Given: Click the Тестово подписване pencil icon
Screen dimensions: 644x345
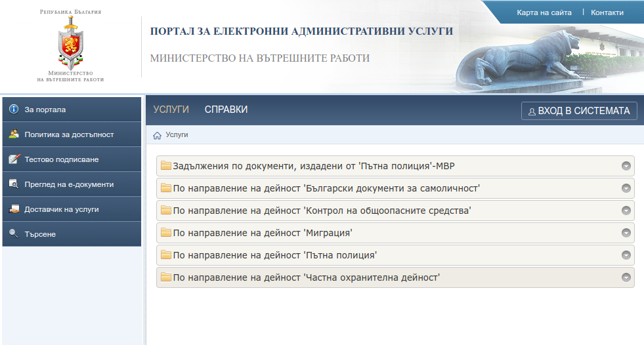Looking at the screenshot, I should (14, 159).
